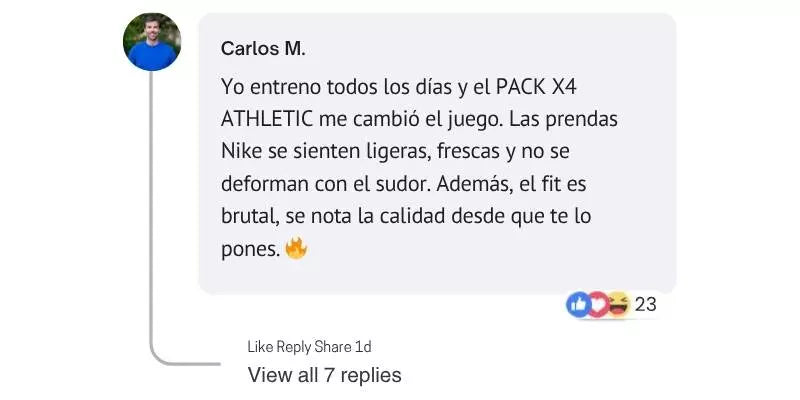This screenshot has width=800, height=400.
Task: Click the 1d comment timestamp
Action: coord(363,347)
